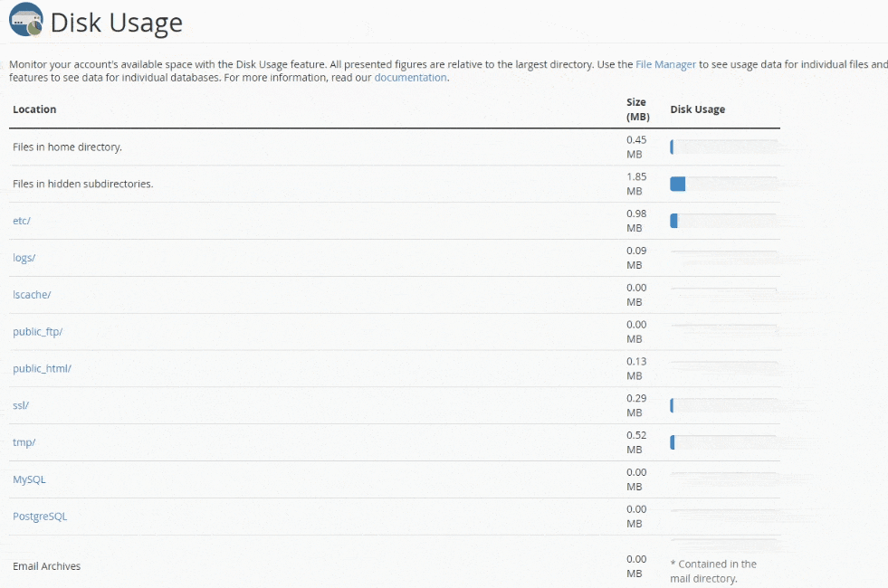
Task: Open the public_html/ directory link
Action: point(42,368)
